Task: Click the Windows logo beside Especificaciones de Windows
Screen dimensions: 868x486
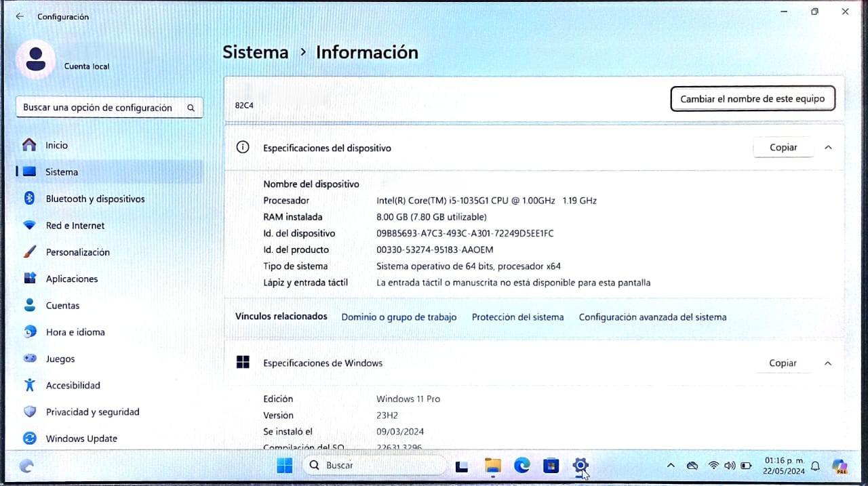Action: [243, 363]
